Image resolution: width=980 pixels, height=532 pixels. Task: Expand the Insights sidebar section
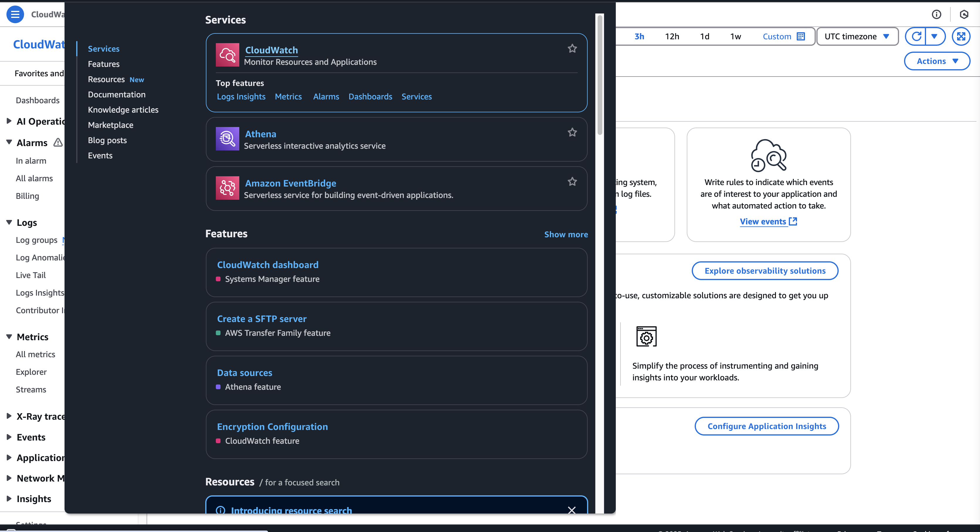coord(9,499)
